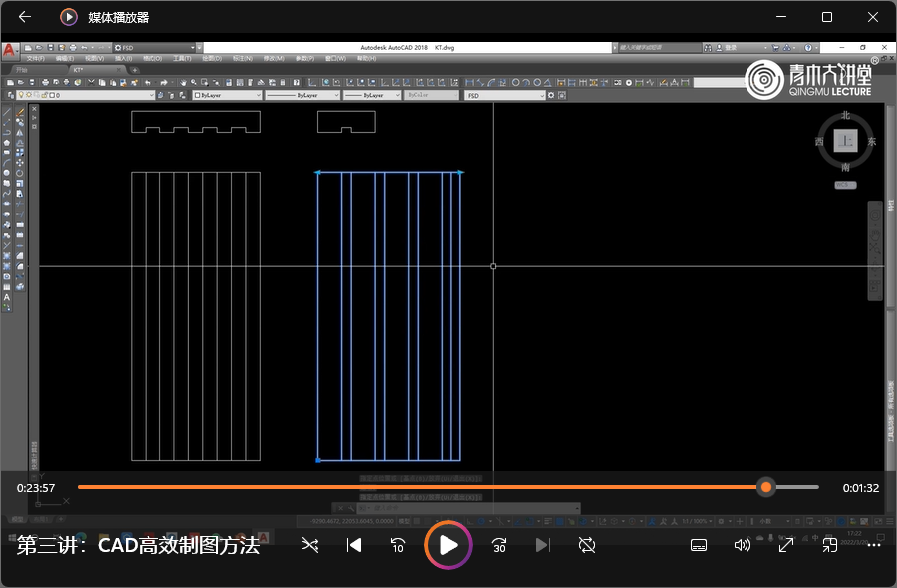Switch to the 开始 tab
The image size is (897, 588).
pos(22,70)
